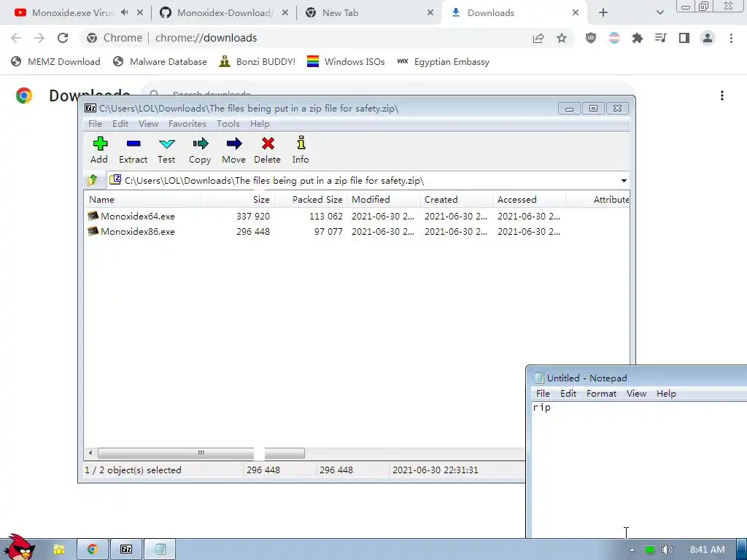The height and width of the screenshot is (560, 747).
Task: Open 7-Zip Tools menu
Action: (x=228, y=124)
